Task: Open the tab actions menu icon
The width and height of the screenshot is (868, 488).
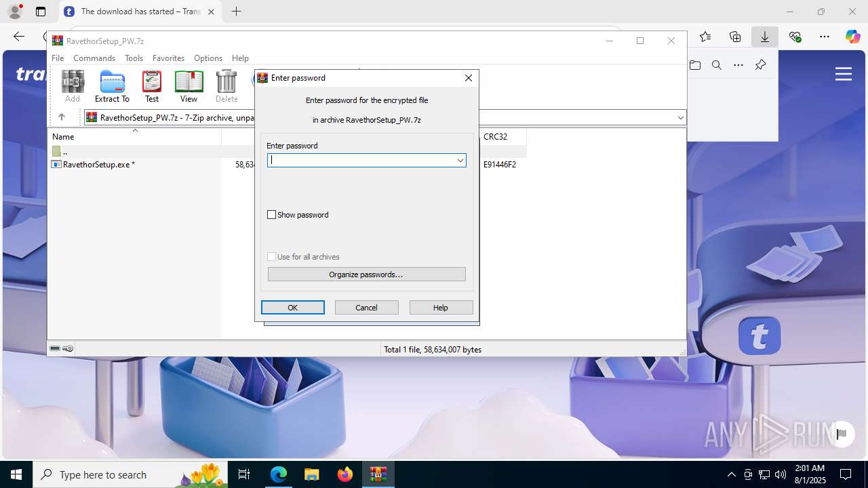Action: [x=41, y=12]
